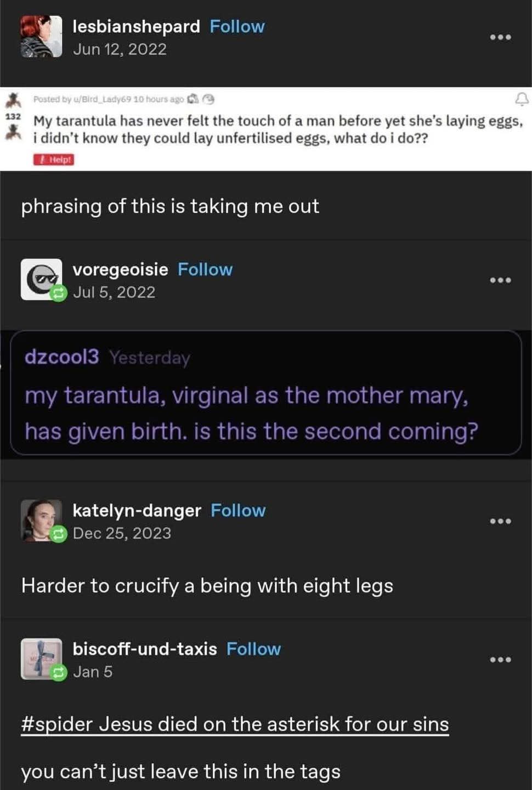This screenshot has width=532, height=790.
Task: Click the green reblog badge on katelyn-danger's avatar
Action: 58,534
